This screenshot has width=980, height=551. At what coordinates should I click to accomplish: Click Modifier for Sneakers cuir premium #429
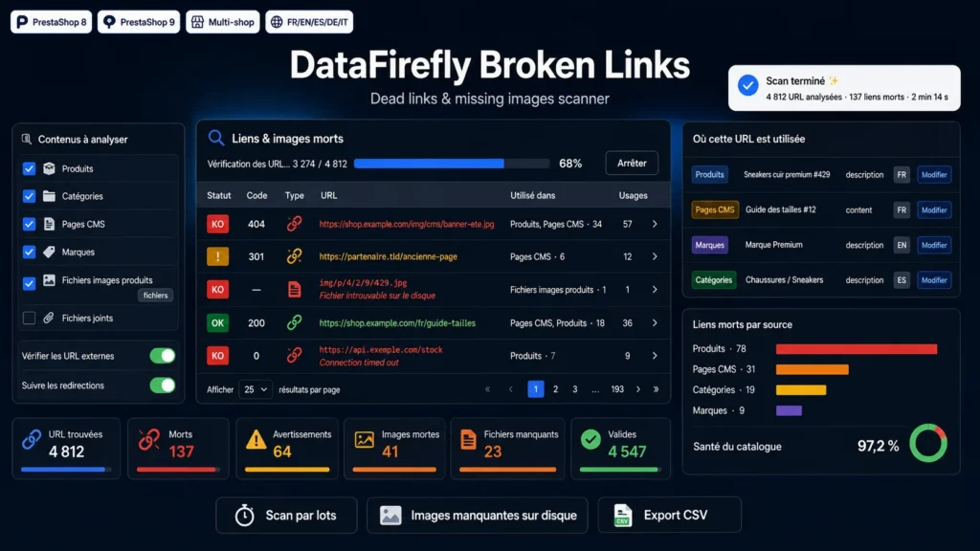[x=934, y=175]
